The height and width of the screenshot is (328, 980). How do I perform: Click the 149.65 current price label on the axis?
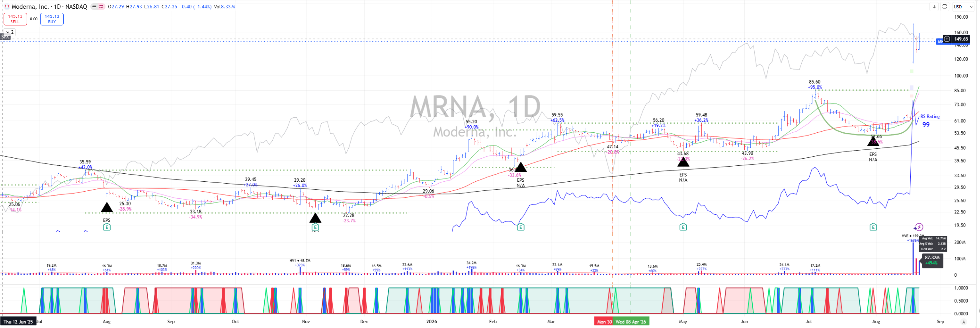(961, 39)
